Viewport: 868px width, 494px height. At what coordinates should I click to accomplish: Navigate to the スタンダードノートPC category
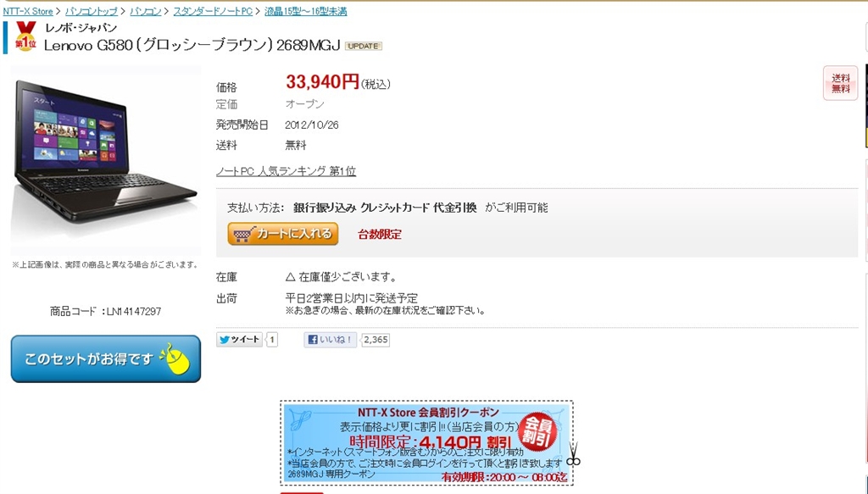213,11
